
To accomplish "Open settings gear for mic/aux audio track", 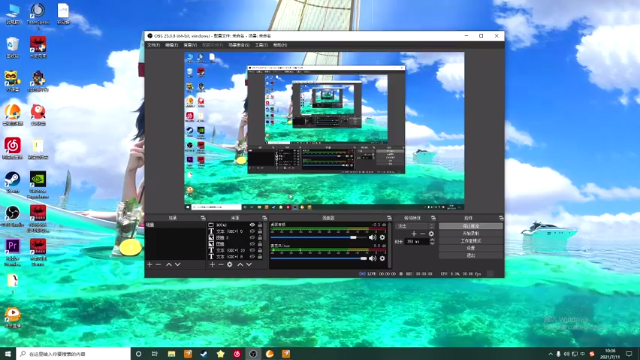I will [x=382, y=258].
